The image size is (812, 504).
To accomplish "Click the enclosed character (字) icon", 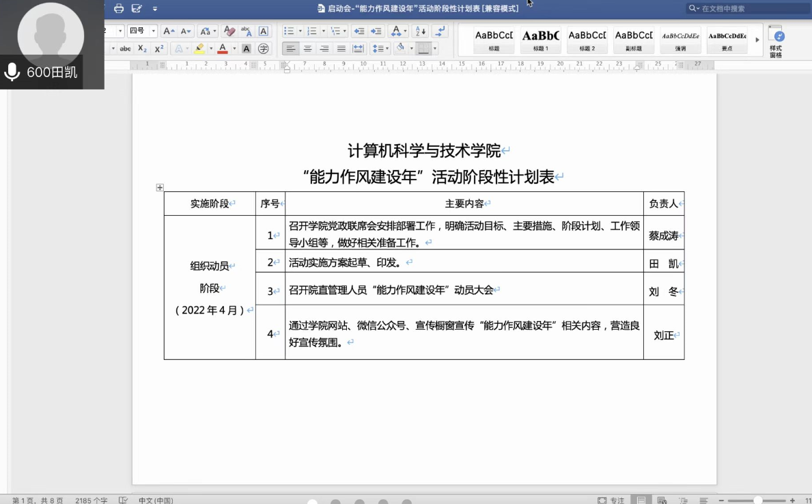I will [263, 48].
